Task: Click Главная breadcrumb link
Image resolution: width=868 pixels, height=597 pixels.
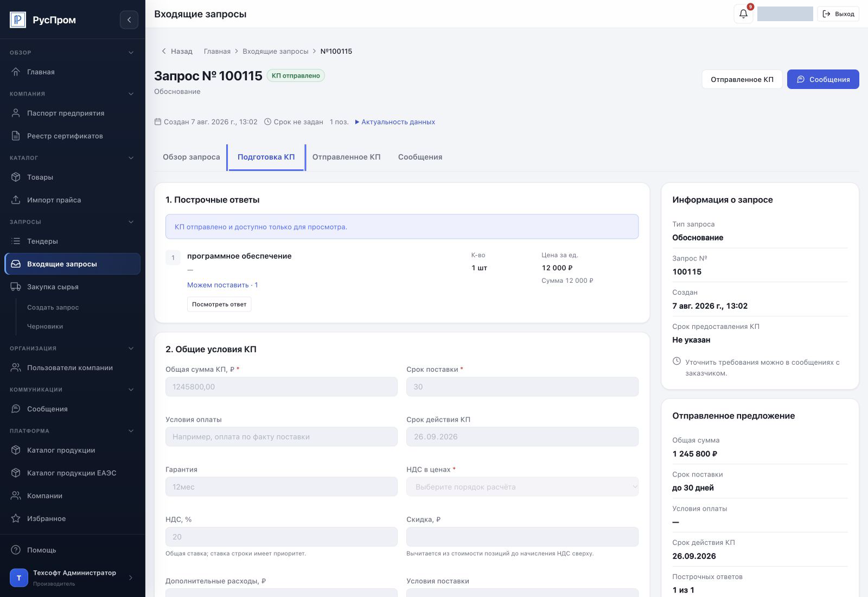Action: coord(217,51)
